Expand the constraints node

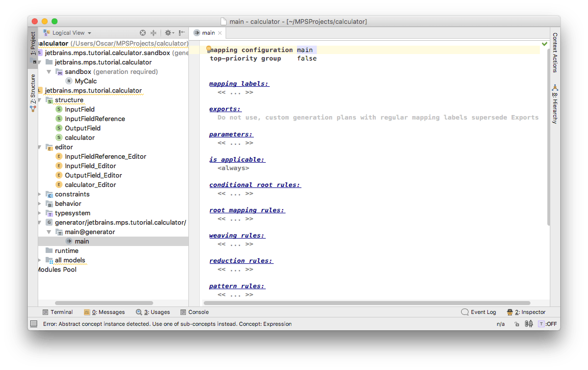click(x=41, y=194)
